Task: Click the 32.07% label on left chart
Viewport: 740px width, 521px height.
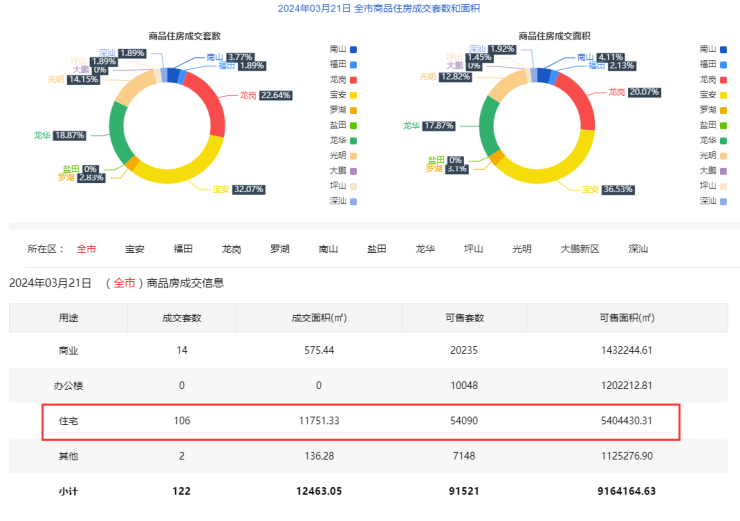Action: coord(247,189)
